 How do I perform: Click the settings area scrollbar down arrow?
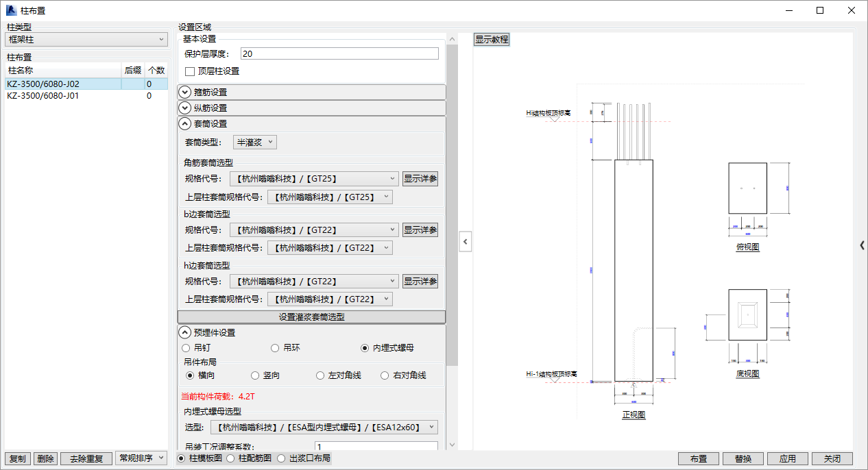click(452, 445)
